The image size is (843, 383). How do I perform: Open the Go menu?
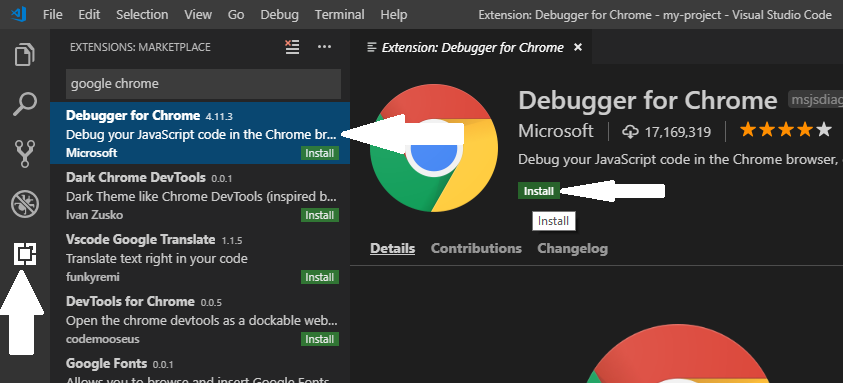(x=236, y=15)
